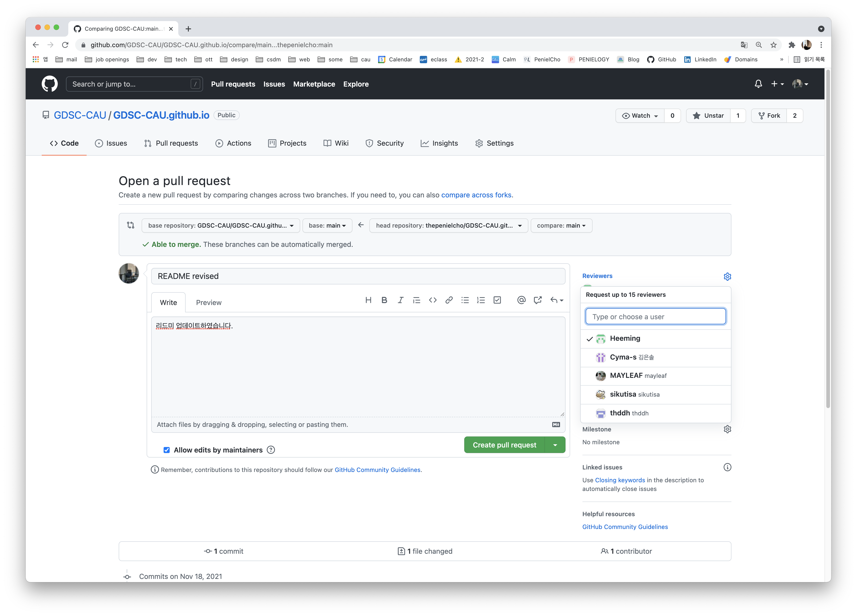Open Marketplace in top navigation

[314, 84]
